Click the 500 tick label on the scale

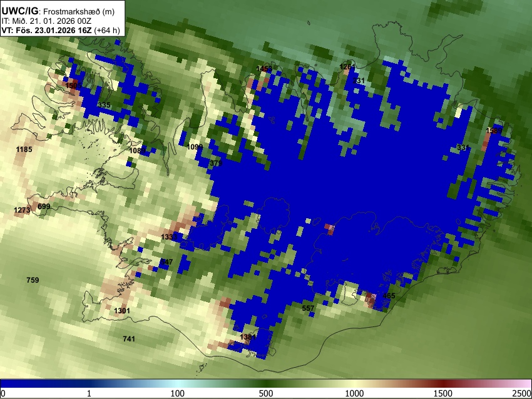(265, 393)
